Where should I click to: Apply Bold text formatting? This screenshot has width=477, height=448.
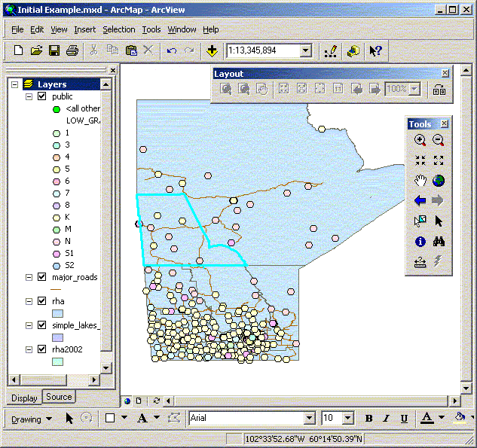pyautogui.click(x=368, y=419)
